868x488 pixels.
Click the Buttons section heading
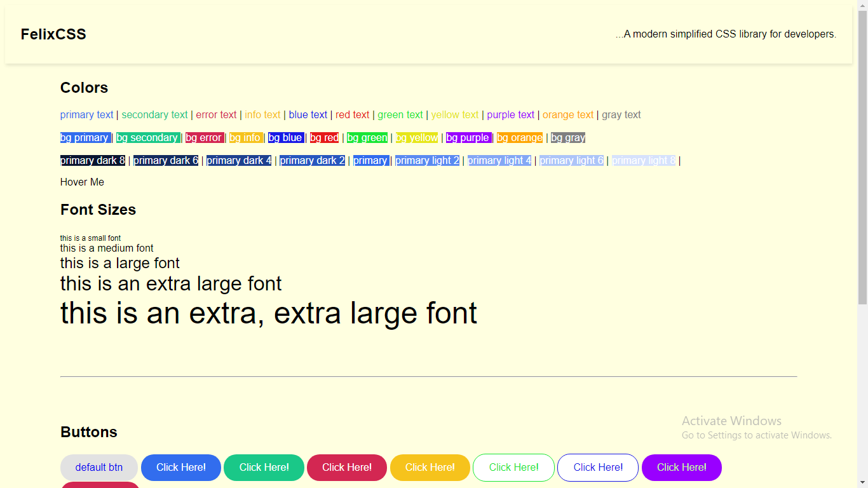88,431
